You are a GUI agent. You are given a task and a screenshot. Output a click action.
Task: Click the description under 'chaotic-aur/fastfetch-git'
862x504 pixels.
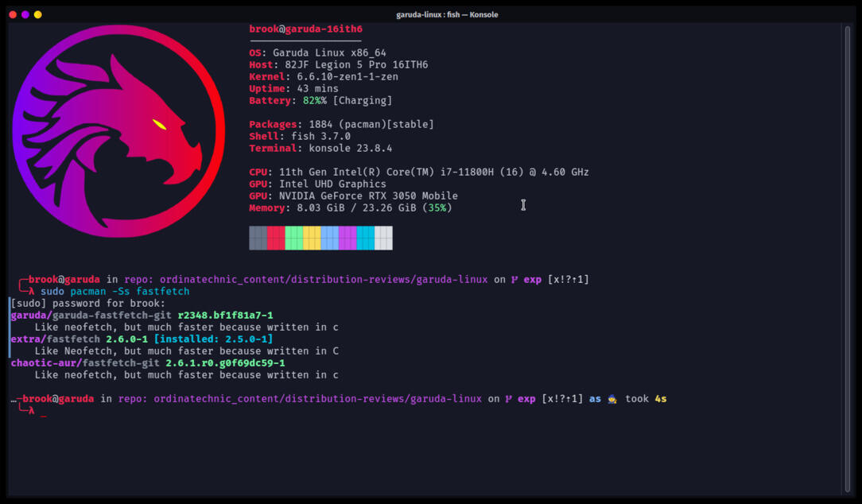187,375
